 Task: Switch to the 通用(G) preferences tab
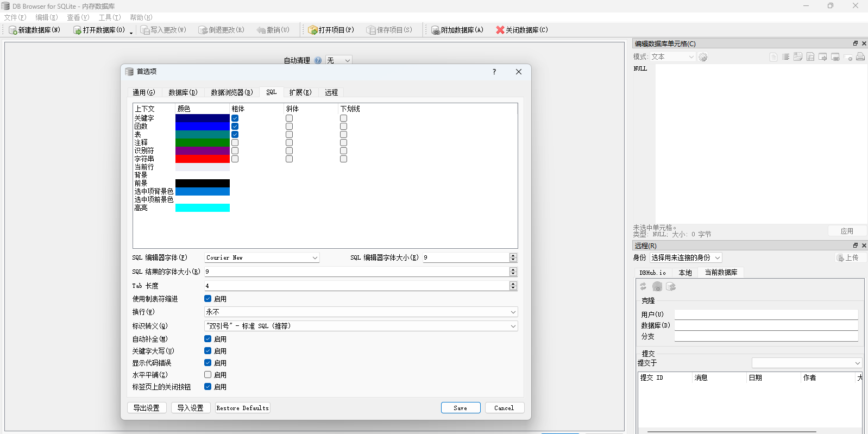(144, 92)
